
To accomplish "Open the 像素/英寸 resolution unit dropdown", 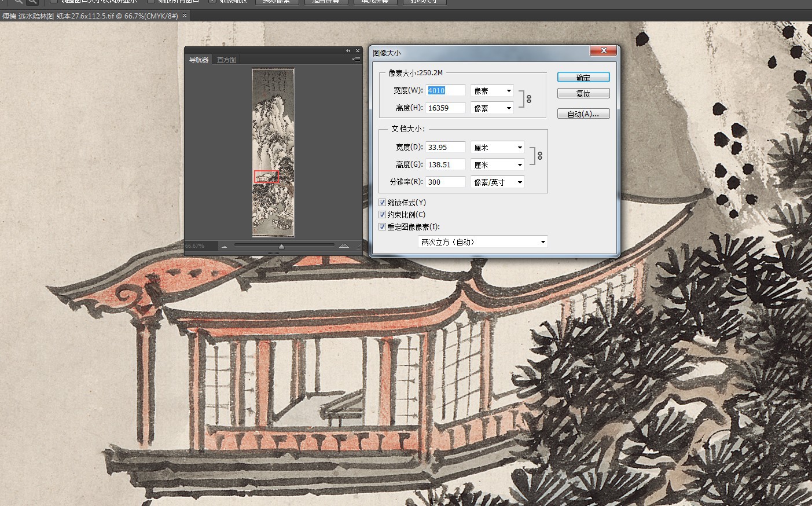I will [498, 182].
